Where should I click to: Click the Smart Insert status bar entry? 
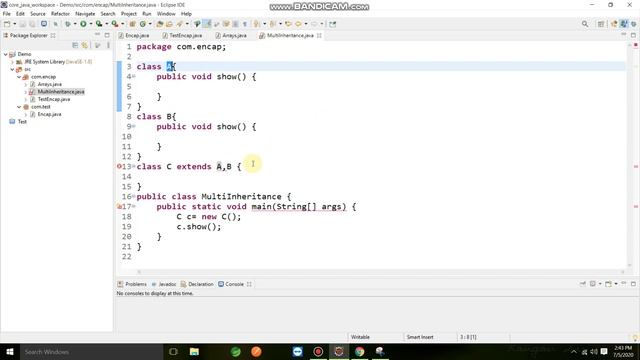coord(420,337)
